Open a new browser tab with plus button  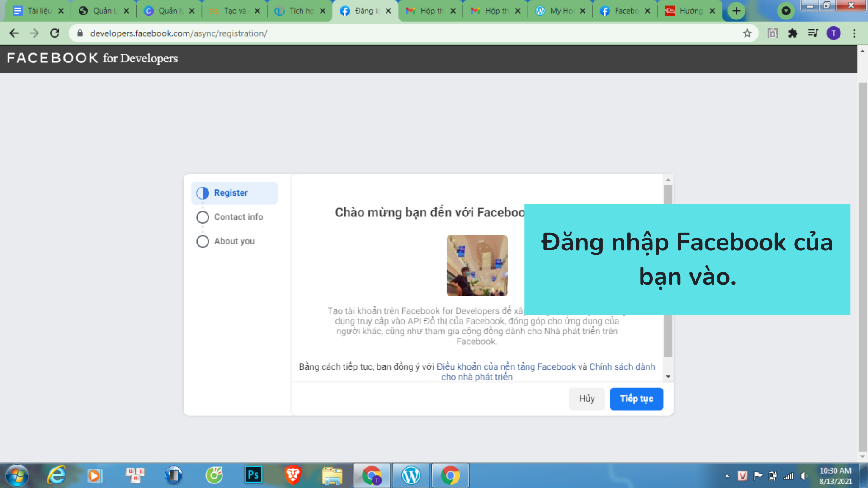[x=736, y=11]
